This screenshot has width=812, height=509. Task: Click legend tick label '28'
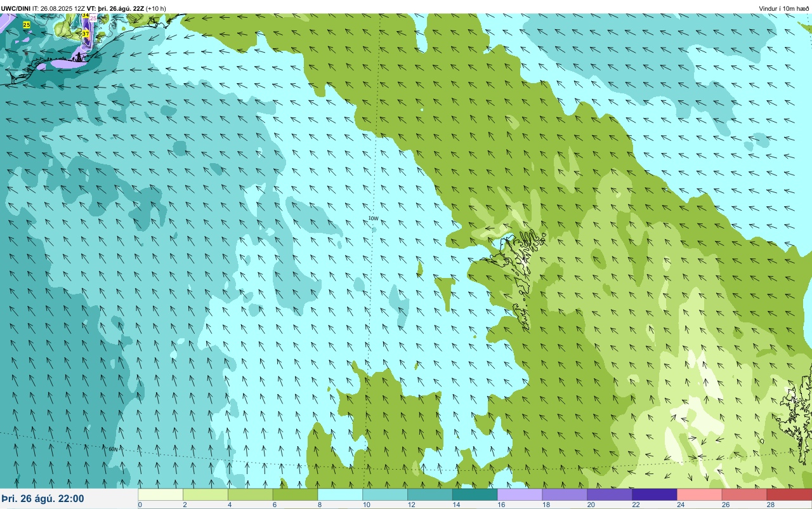pyautogui.click(x=770, y=505)
